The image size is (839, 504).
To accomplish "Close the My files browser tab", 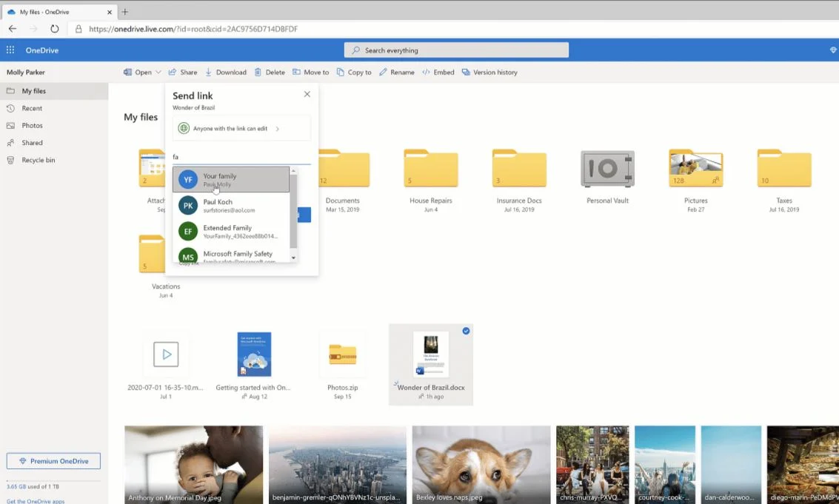I will [x=109, y=12].
